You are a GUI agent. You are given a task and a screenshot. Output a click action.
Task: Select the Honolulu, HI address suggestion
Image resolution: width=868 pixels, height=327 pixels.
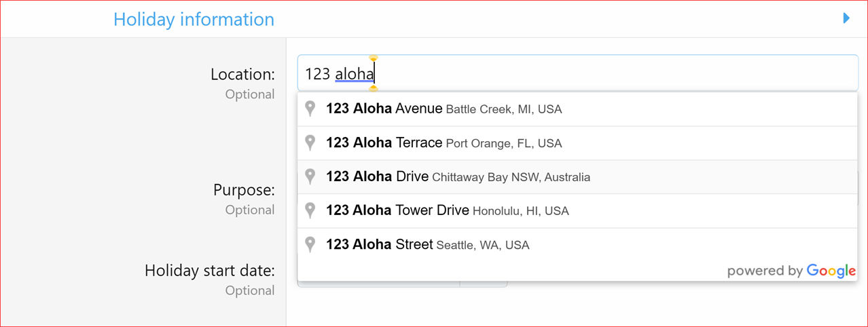(447, 211)
